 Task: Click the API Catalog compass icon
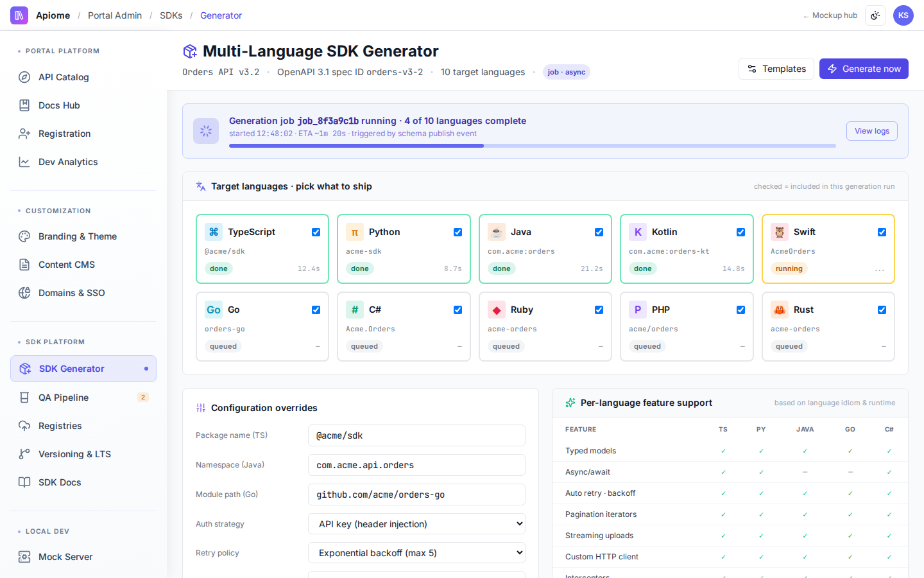[x=24, y=77]
